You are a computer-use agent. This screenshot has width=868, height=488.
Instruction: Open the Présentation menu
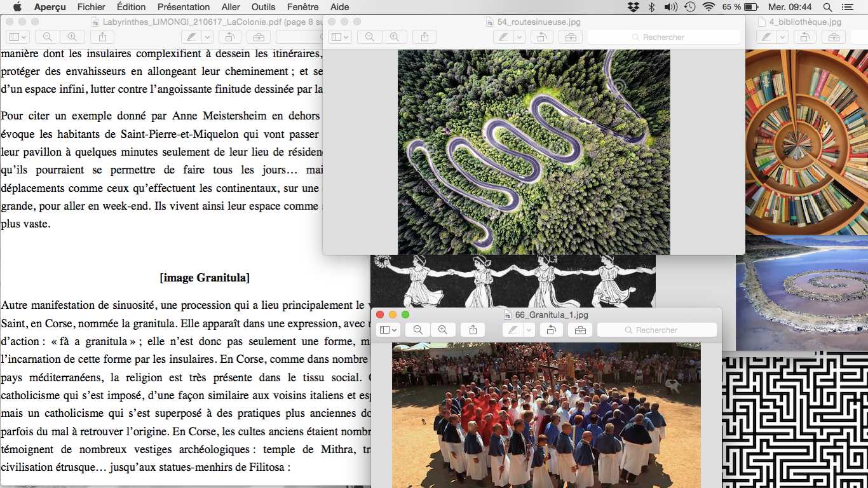pyautogui.click(x=184, y=7)
